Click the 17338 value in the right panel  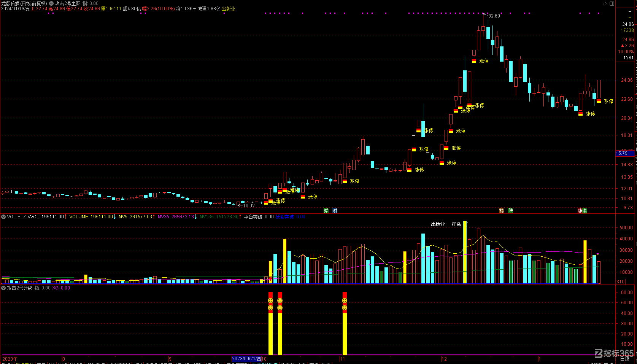pyautogui.click(x=627, y=30)
